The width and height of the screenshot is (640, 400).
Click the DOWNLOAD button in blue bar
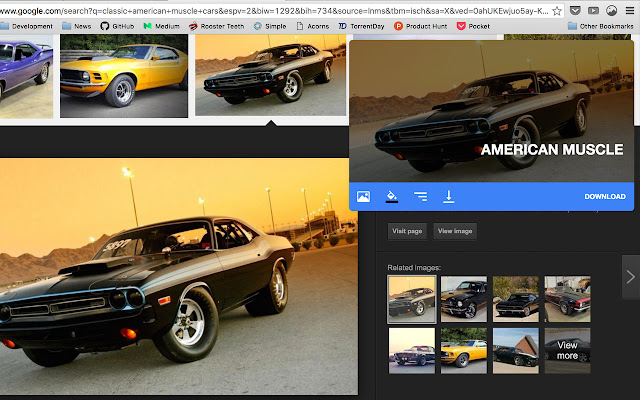pos(605,196)
